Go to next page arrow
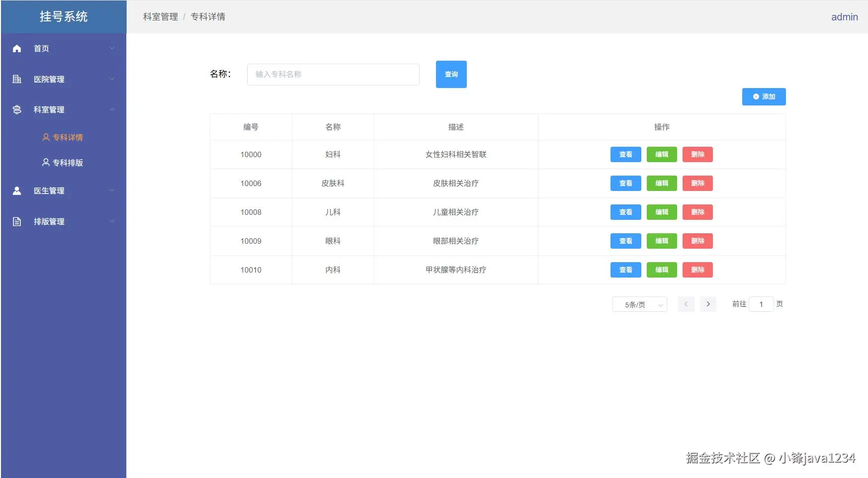The height and width of the screenshot is (478, 868). [708, 304]
